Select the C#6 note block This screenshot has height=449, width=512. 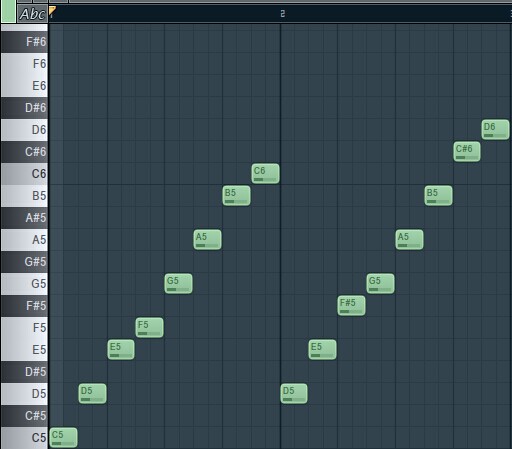[x=467, y=152]
